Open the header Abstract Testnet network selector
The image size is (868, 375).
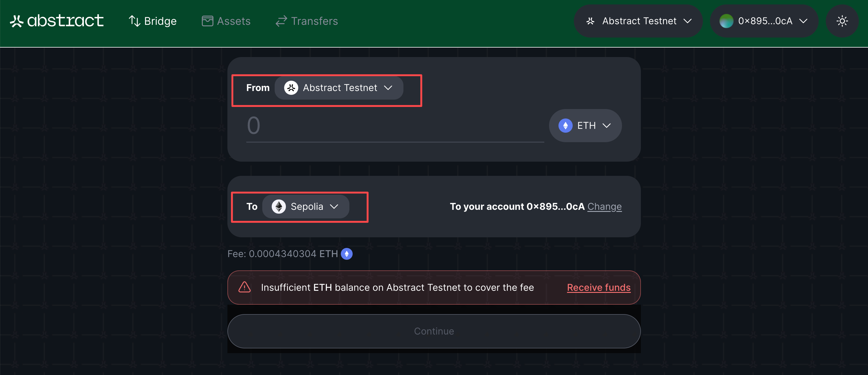pos(638,21)
